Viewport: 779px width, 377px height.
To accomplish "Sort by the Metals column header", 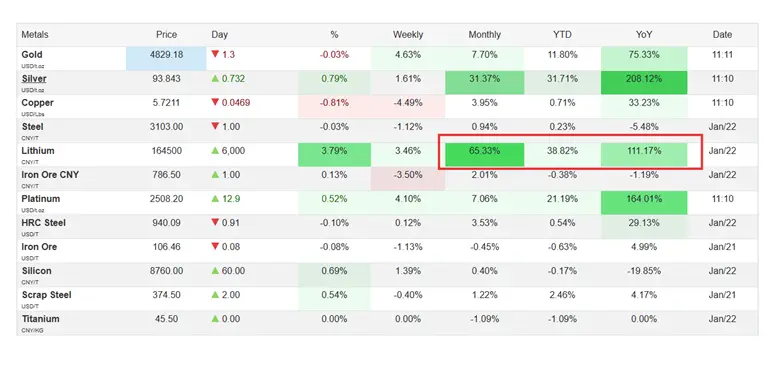I will pyautogui.click(x=35, y=35).
